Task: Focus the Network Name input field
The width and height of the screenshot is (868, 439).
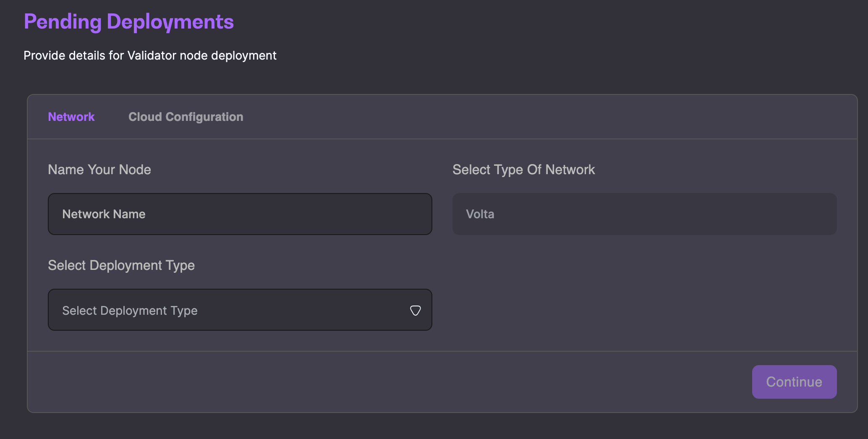Action: [x=239, y=214]
